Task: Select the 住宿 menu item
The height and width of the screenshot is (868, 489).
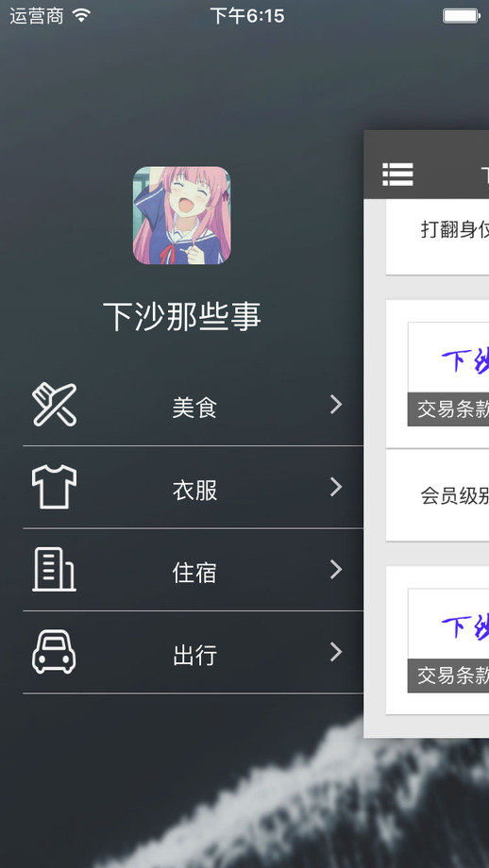Action: click(193, 570)
